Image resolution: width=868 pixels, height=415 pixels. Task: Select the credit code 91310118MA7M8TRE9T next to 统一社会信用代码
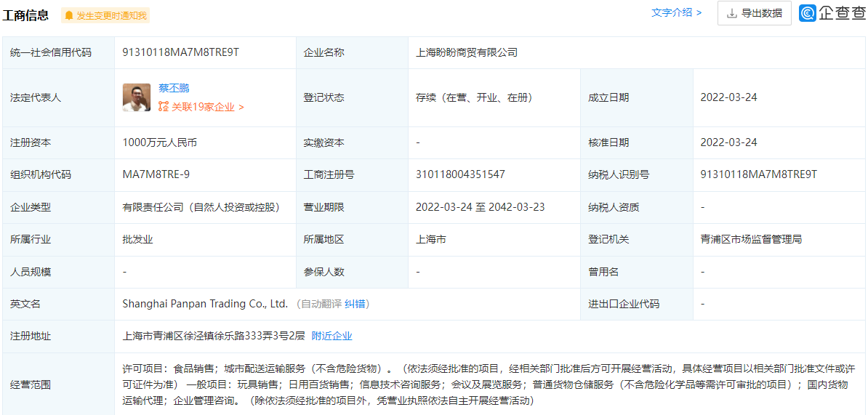click(180, 52)
